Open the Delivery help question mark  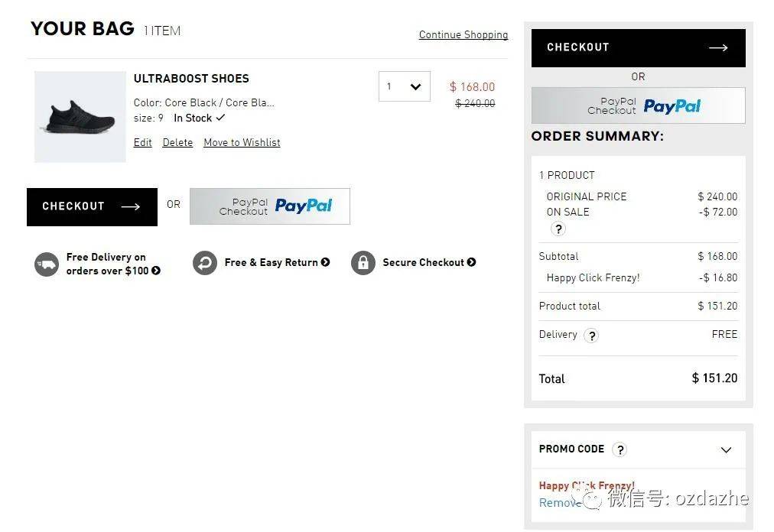pos(591,336)
